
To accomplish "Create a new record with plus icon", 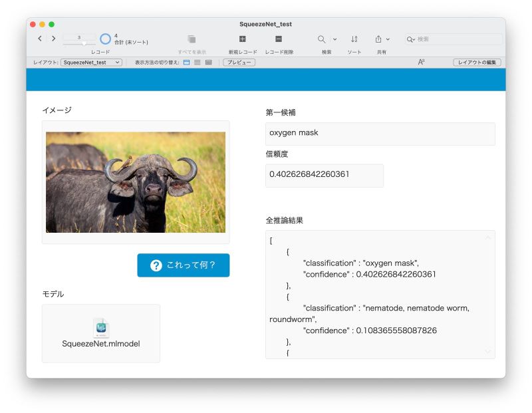I will tap(242, 39).
